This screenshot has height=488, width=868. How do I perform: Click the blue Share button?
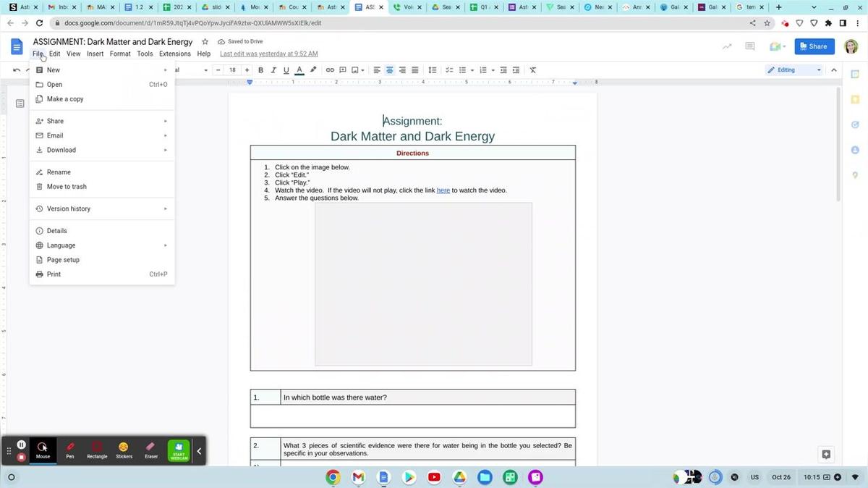(814, 46)
